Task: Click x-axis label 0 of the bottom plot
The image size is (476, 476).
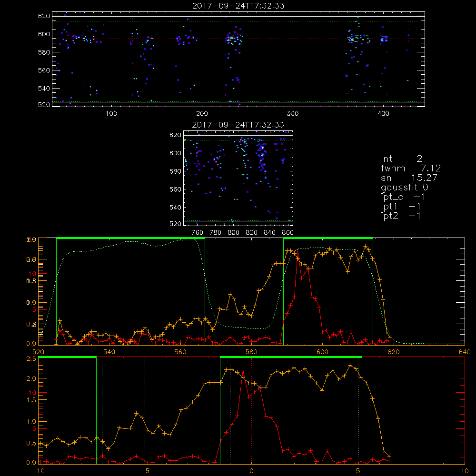Action: click(x=251, y=471)
